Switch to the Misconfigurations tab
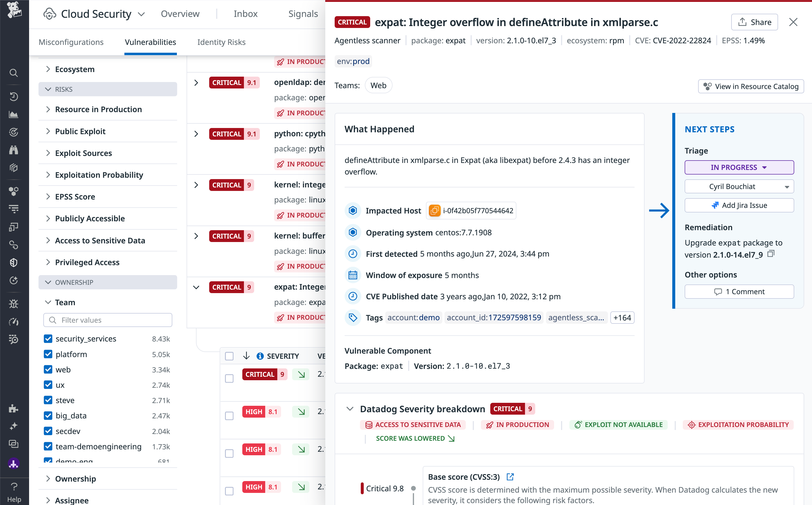The image size is (812, 505). (x=71, y=42)
